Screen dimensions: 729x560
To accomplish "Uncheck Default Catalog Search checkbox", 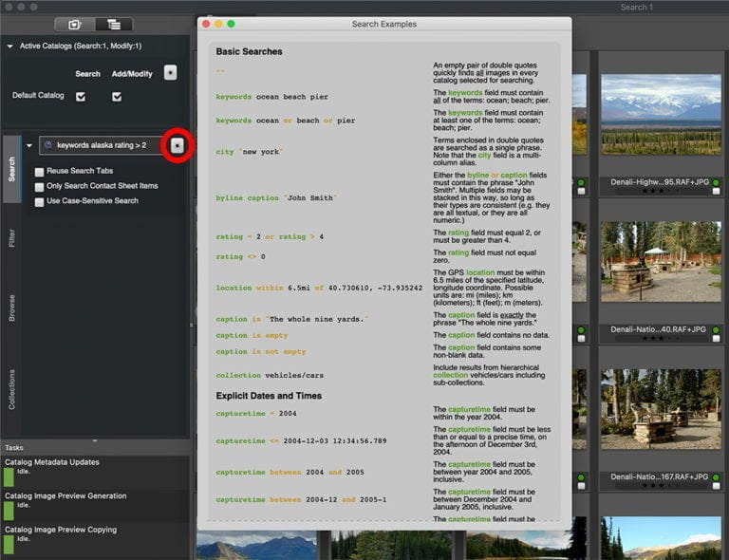I will coord(81,97).
